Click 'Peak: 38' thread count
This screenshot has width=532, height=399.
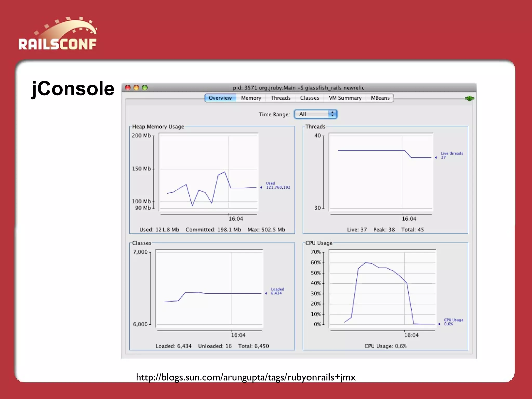[384, 230]
